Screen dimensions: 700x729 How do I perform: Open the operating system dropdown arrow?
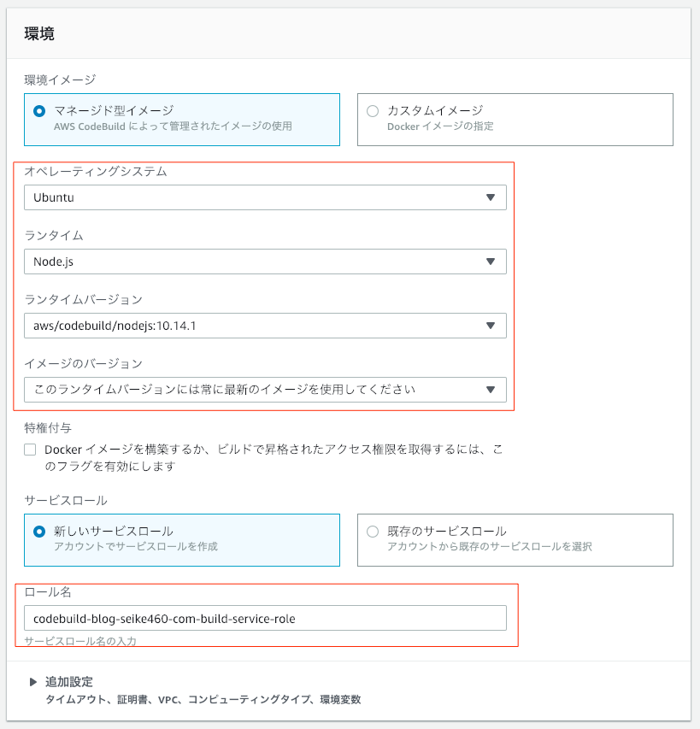click(492, 197)
